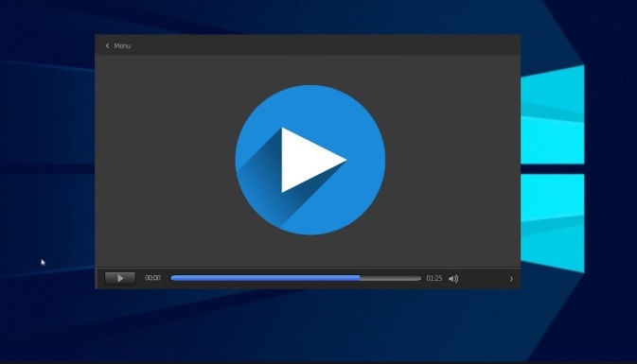Click the empty top bar right of Menu
This screenshot has height=364, width=637.
point(325,45)
